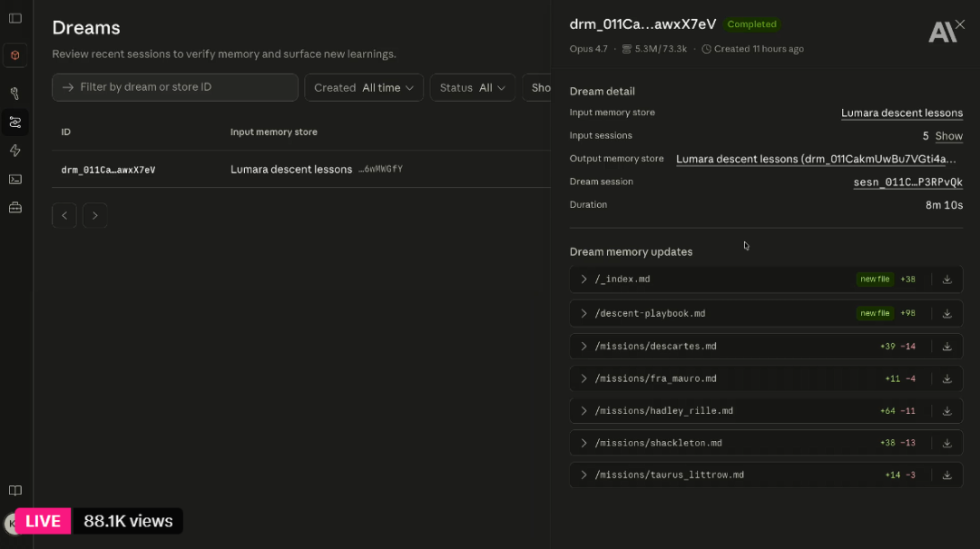This screenshot has width=980, height=549.
Task: Expand the /missions/fra_mauro.md row
Action: tap(583, 379)
